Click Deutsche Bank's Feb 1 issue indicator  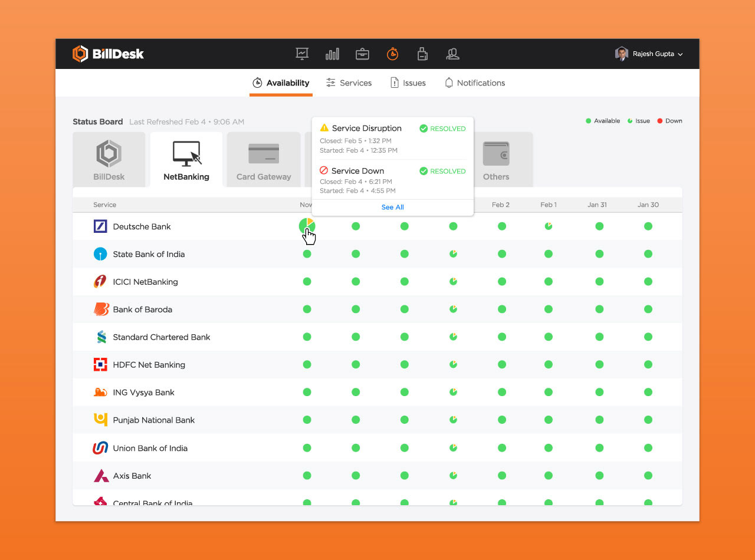549,226
